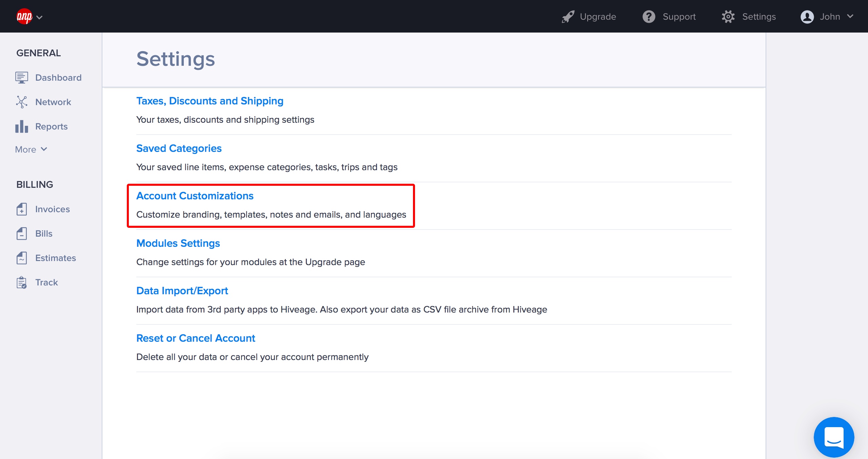Open the company logo switcher dropdown
868x459 pixels.
point(29,17)
